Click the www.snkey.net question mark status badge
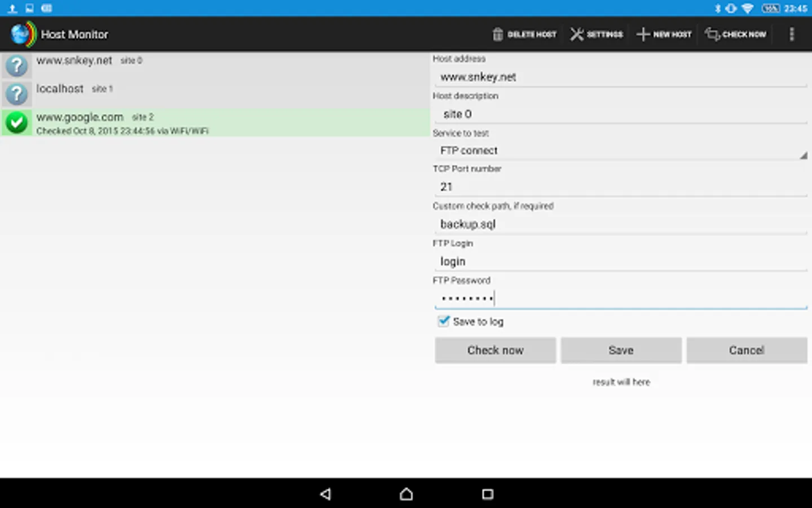This screenshot has width=812, height=508. [16, 65]
